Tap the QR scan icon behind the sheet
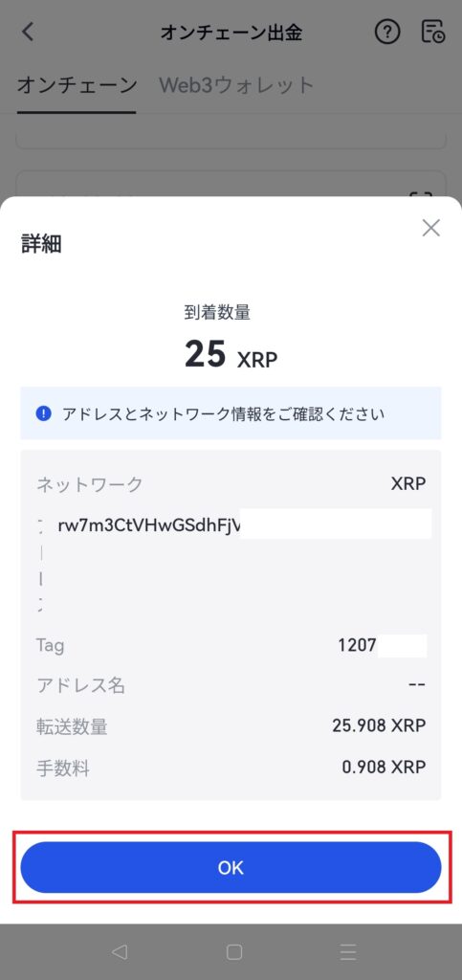The image size is (462, 980). 422,194
